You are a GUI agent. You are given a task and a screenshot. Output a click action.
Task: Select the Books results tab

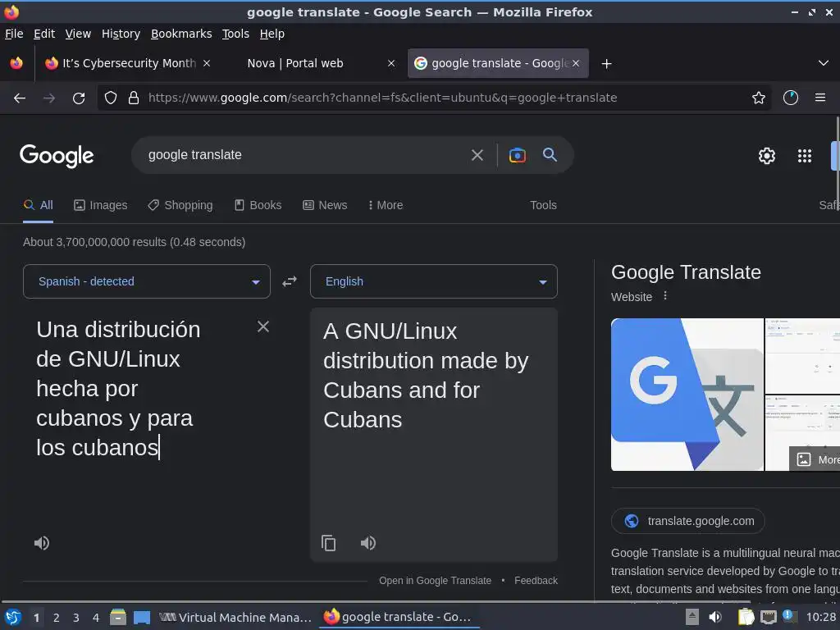coord(258,205)
